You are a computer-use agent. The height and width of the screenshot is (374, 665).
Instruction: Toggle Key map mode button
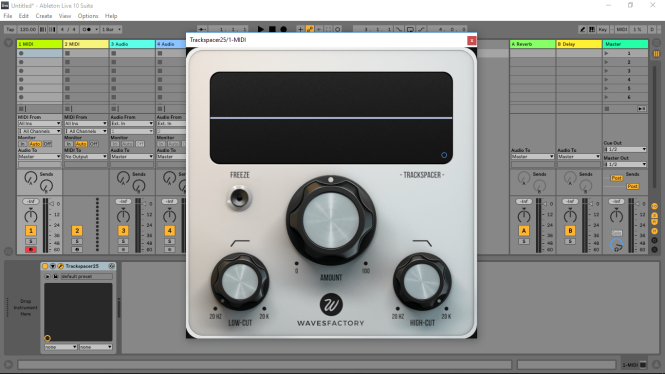[603, 29]
